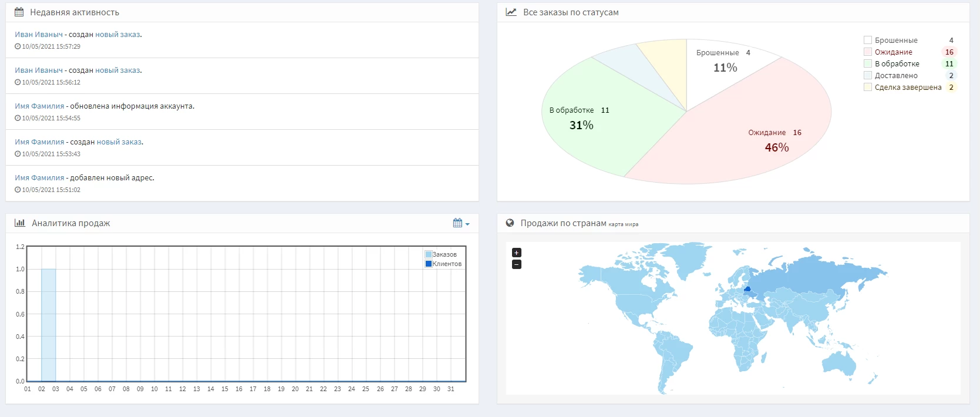Zoom in the world map with plus button

point(517,253)
